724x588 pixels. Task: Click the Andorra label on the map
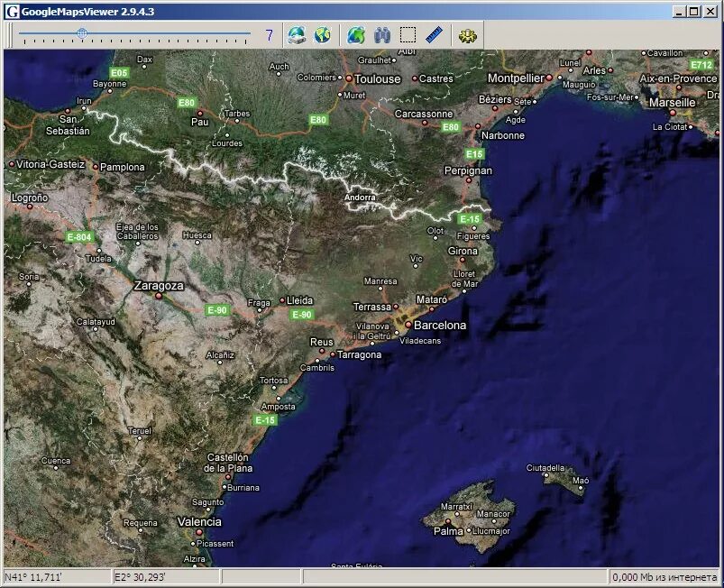point(360,198)
